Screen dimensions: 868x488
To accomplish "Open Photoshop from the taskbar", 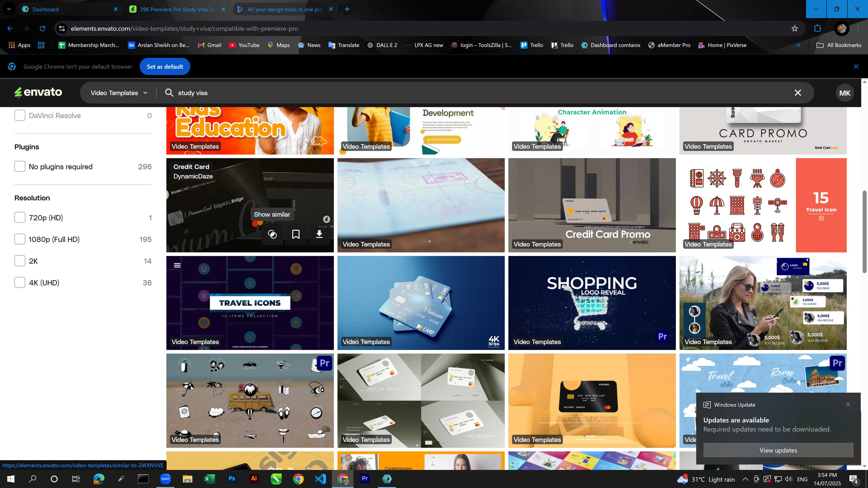I will click(x=231, y=479).
